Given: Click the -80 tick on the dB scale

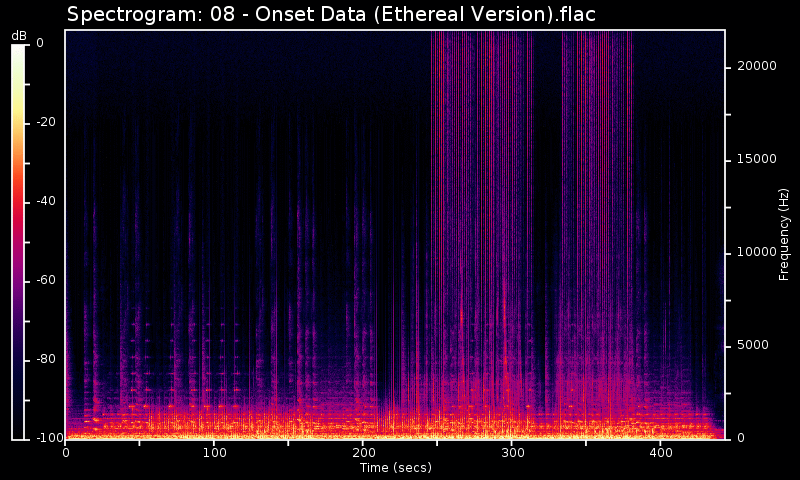Looking at the screenshot, I should click(x=46, y=359).
